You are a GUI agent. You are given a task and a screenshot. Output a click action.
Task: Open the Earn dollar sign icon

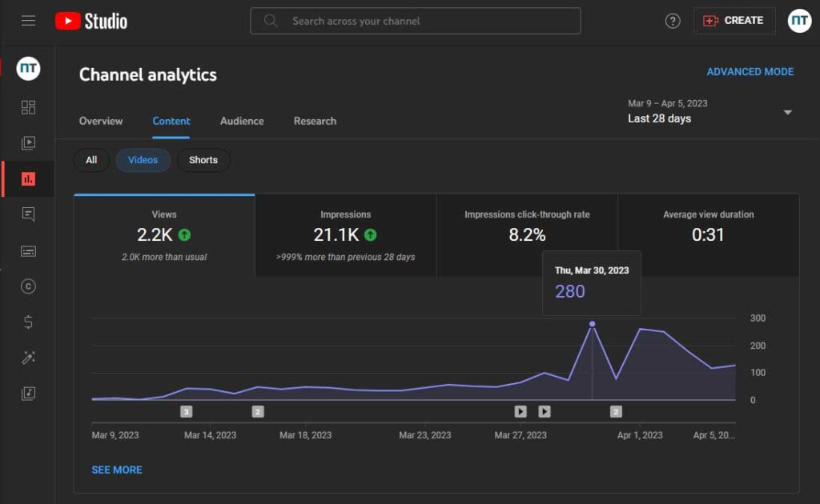point(28,322)
